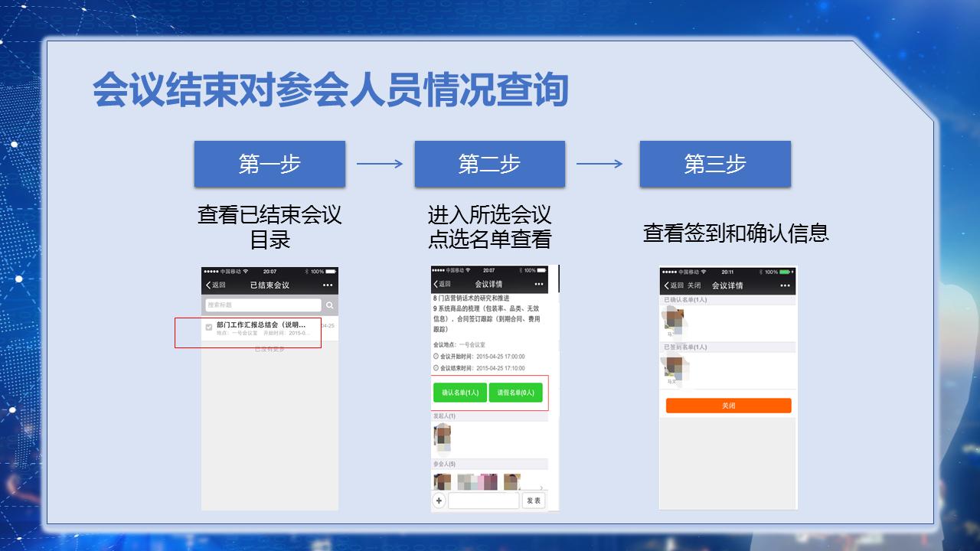Image resolution: width=980 pixels, height=551 pixels.
Task: Open the "..." options menu on the 会议详情 screen
Action: (x=538, y=284)
